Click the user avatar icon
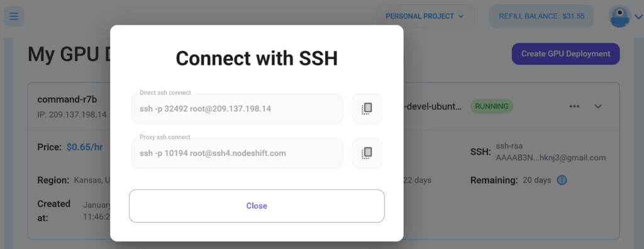644x249 pixels. pyautogui.click(x=619, y=16)
